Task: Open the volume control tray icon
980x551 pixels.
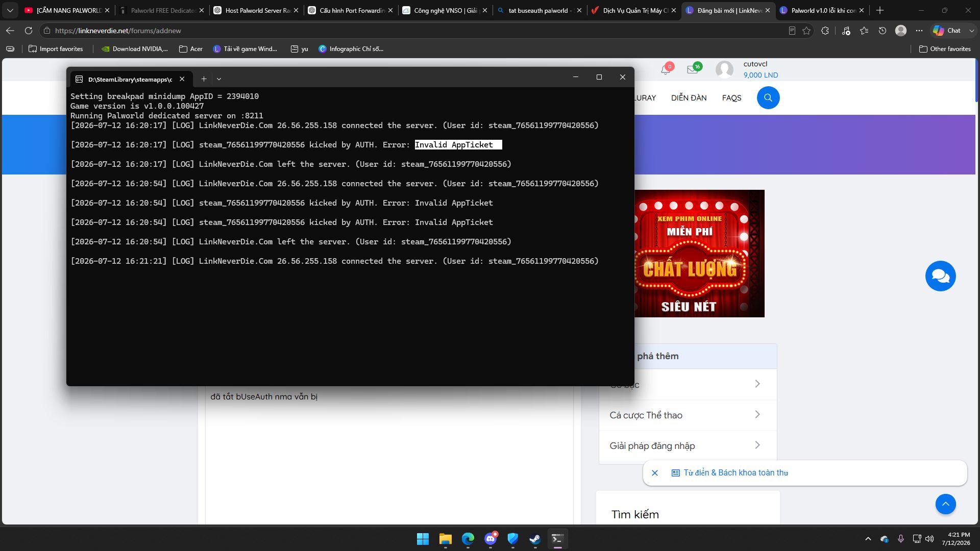Action: point(929,539)
